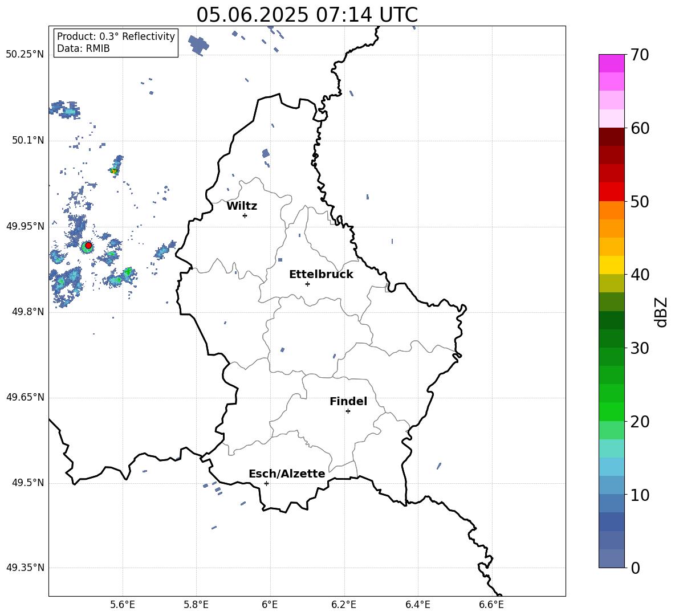Click the 30 tick on colorbar
This screenshot has height=616, width=675.
(x=640, y=348)
